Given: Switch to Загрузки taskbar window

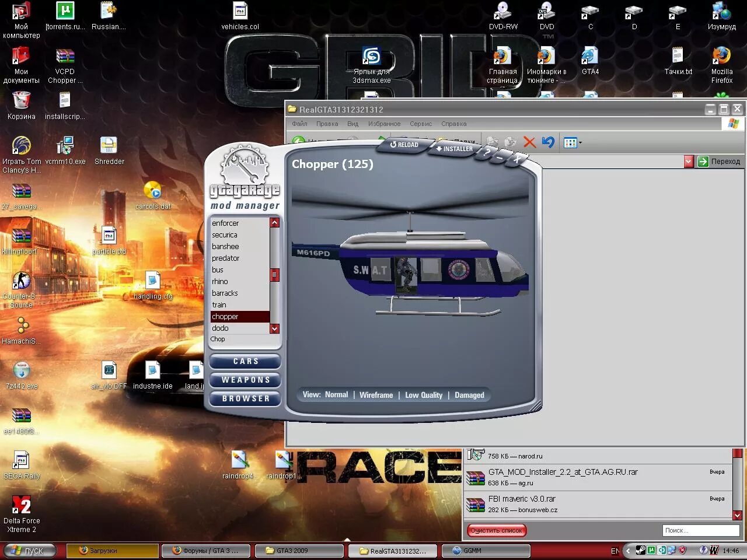Looking at the screenshot, I should click(112, 551).
